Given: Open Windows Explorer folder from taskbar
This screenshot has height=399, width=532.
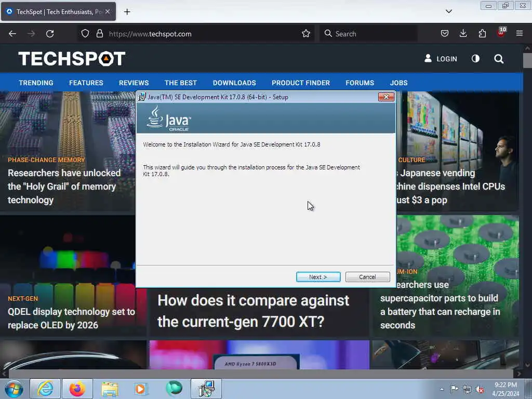Looking at the screenshot, I should 110,389.
